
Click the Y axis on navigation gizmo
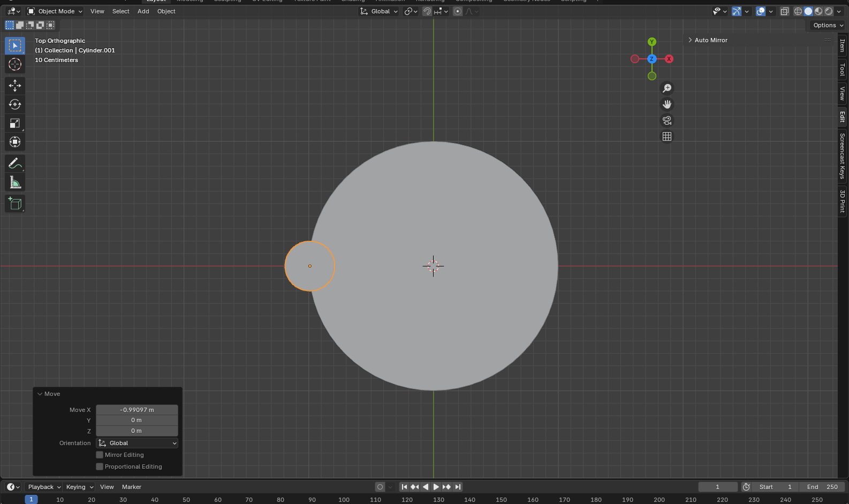(x=651, y=42)
